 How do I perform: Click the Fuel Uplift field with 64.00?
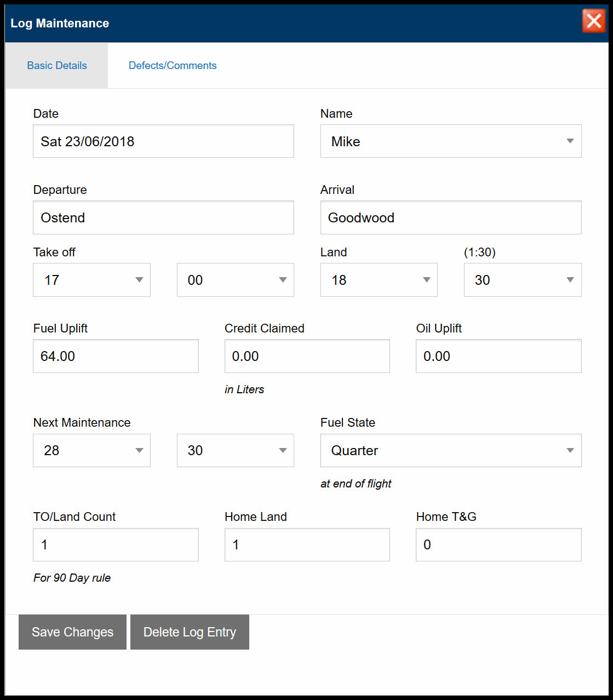point(116,356)
